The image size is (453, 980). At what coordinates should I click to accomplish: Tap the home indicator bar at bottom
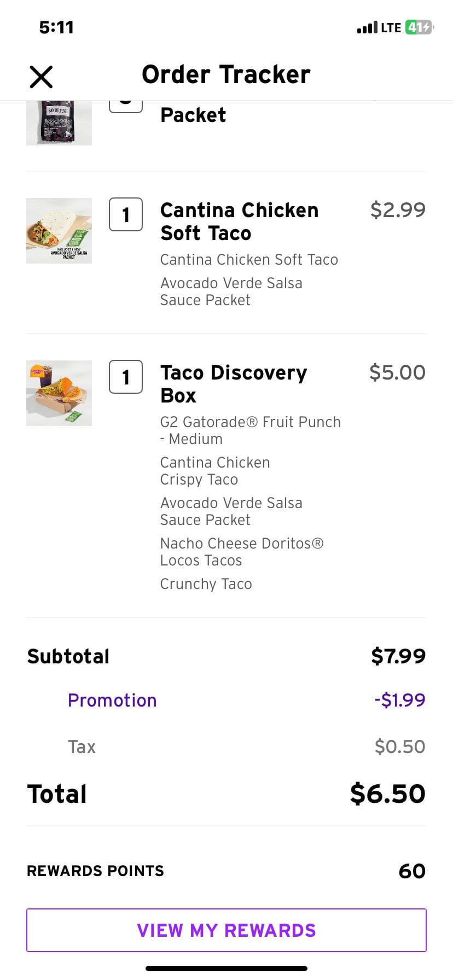point(226,969)
